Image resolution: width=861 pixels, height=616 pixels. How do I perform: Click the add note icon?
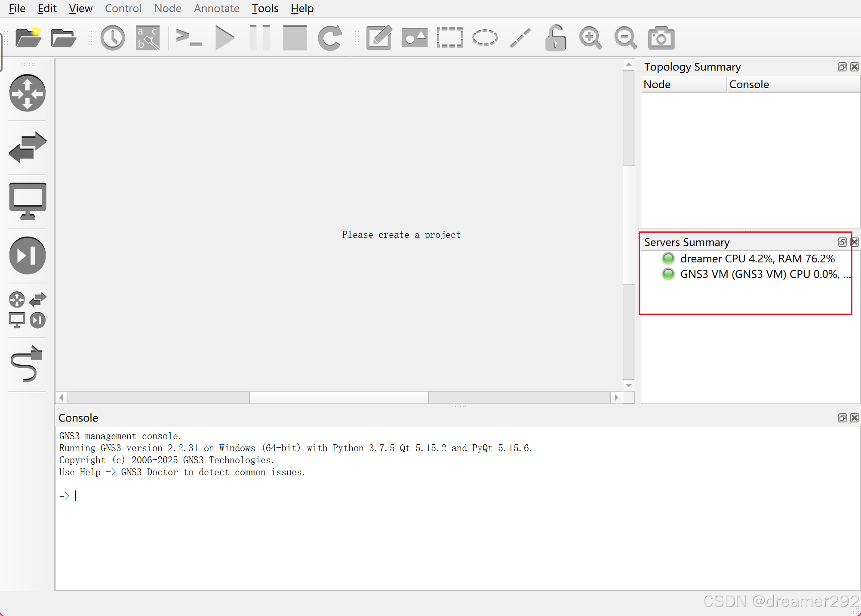pos(379,38)
